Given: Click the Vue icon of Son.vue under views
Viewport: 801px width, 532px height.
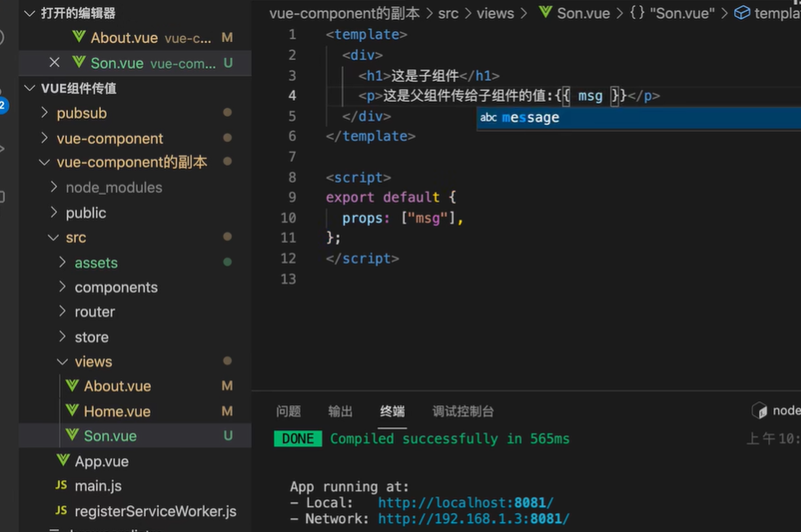Looking at the screenshot, I should 72,435.
